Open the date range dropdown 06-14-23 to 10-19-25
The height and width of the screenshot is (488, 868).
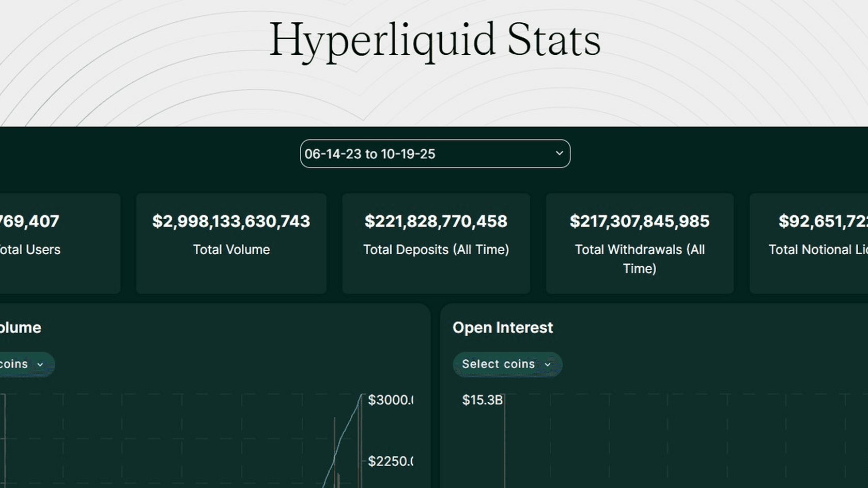tap(435, 154)
